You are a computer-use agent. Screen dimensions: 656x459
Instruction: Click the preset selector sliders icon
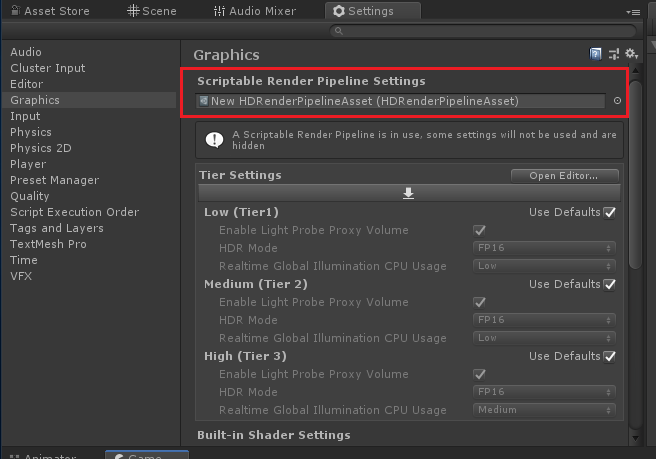(x=614, y=54)
